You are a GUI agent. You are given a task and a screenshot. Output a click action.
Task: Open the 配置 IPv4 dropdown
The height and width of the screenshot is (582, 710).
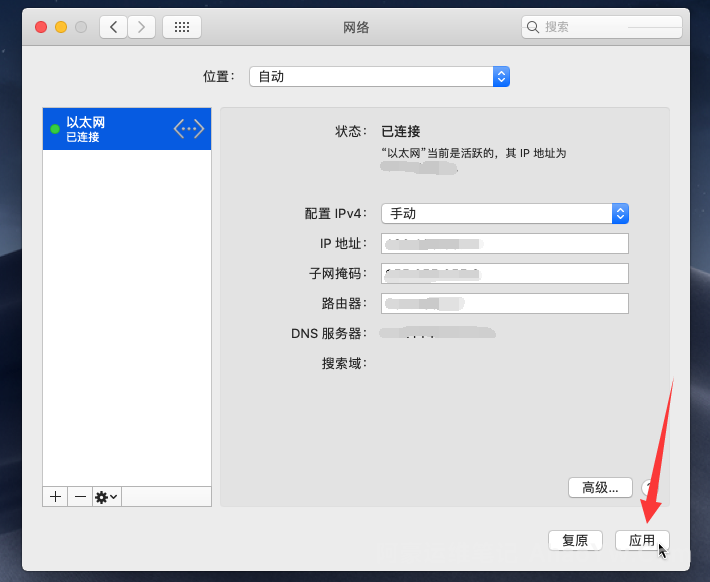505,213
